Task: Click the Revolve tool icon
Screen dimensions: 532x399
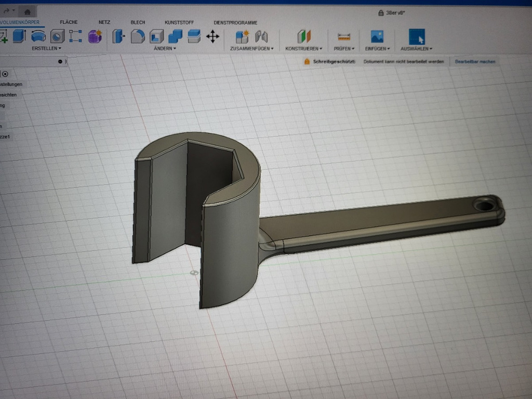Action: 38,36
